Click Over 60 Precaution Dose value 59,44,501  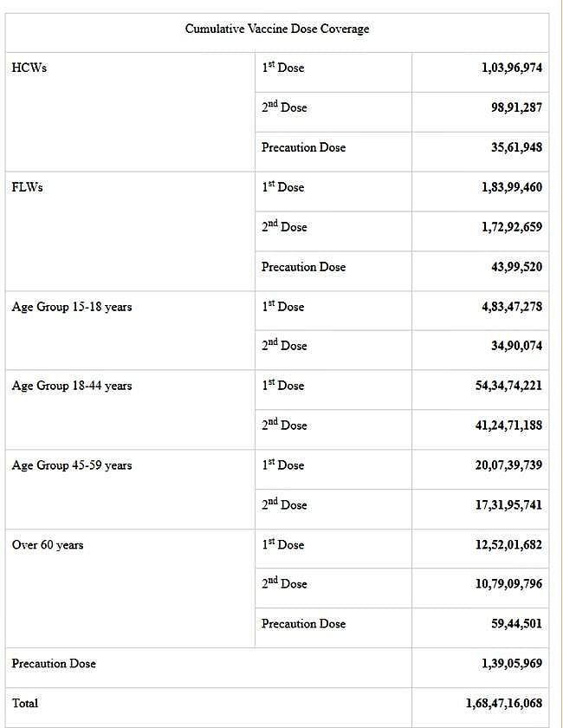point(516,624)
